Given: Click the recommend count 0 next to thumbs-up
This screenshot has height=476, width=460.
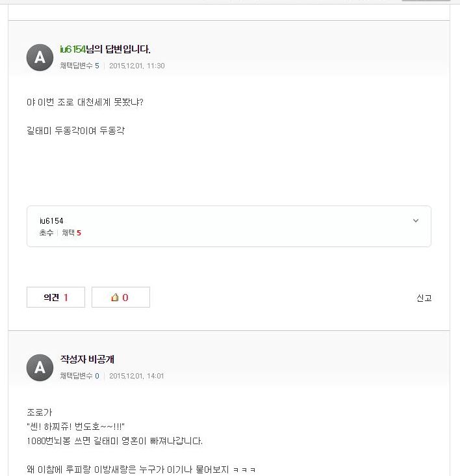Looking at the screenshot, I should click(125, 298).
